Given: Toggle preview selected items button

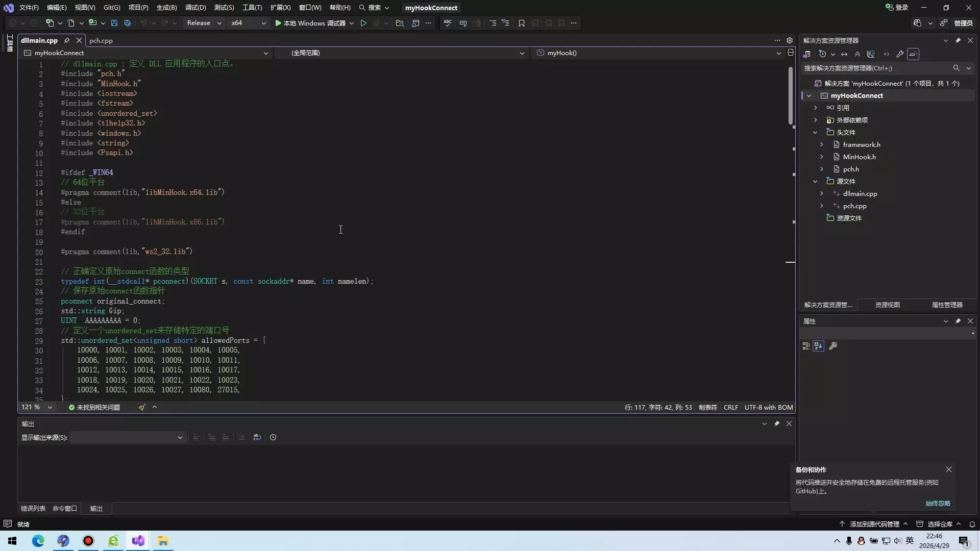Looking at the screenshot, I should [913, 54].
